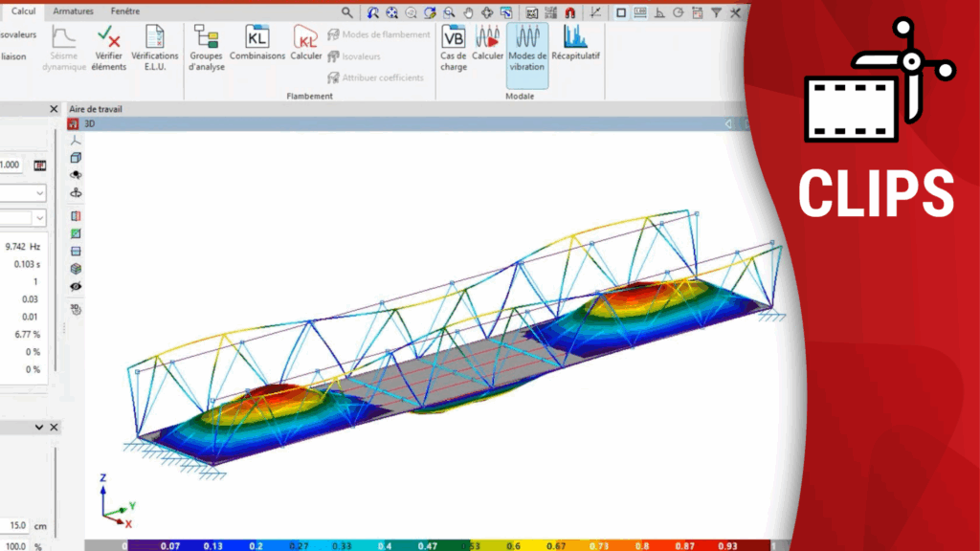Open Groupes d'analyse
The width and height of the screenshot is (980, 551).
pos(207,48)
